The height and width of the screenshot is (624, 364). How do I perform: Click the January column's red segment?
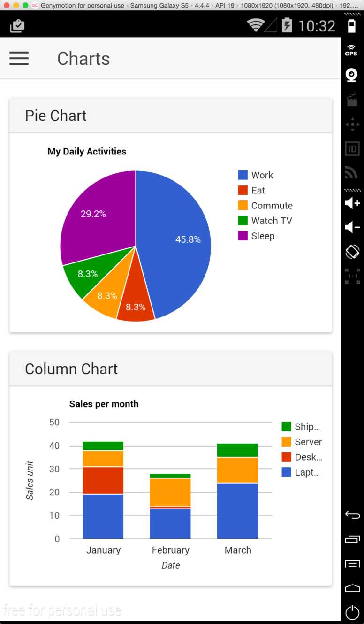click(x=103, y=480)
